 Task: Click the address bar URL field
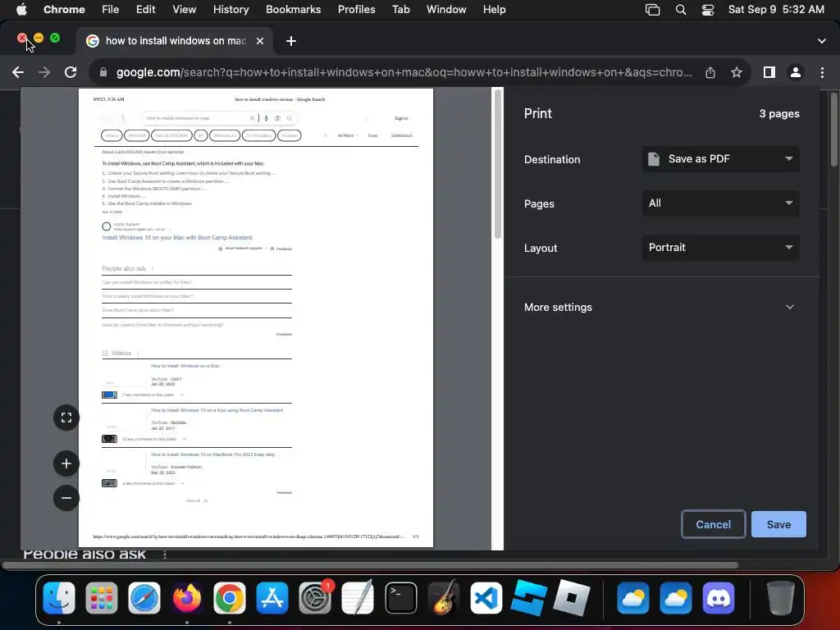pyautogui.click(x=404, y=72)
